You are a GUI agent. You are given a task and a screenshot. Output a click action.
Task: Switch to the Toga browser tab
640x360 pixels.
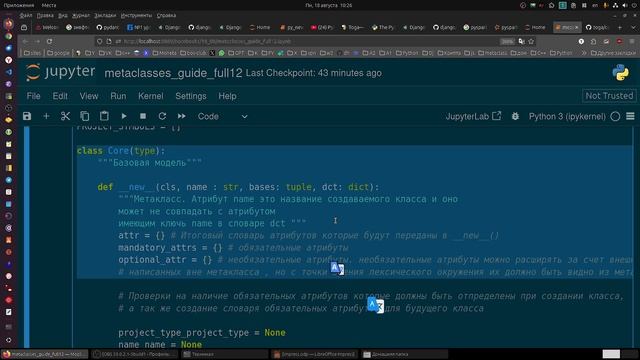pos(352,27)
